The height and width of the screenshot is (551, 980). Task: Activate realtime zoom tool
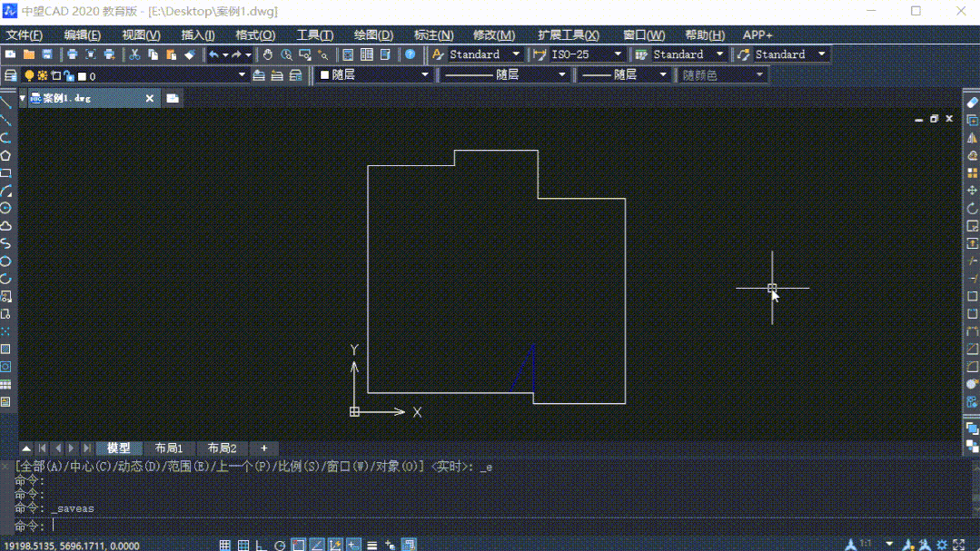[286, 55]
